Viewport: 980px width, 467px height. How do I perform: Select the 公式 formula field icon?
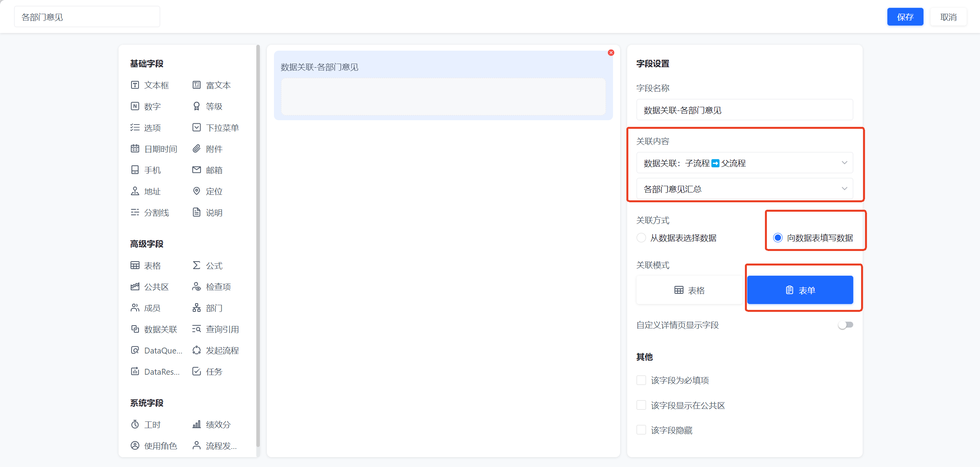pyautogui.click(x=197, y=265)
